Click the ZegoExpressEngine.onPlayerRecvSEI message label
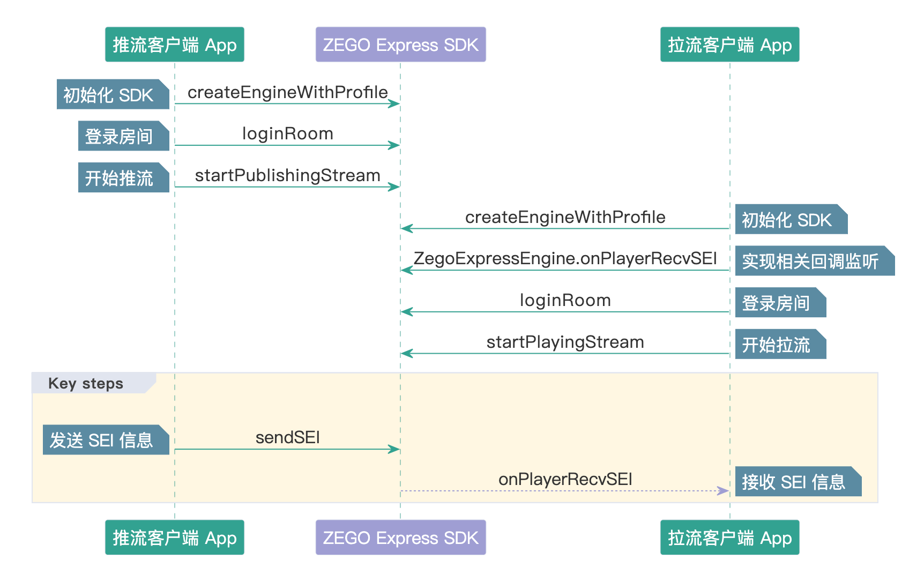The width and height of the screenshot is (924, 582). pyautogui.click(x=565, y=258)
